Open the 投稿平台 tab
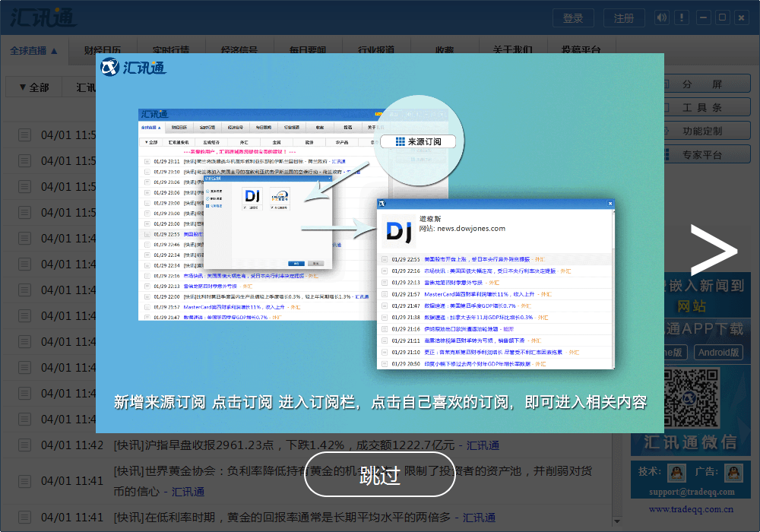 (x=581, y=50)
